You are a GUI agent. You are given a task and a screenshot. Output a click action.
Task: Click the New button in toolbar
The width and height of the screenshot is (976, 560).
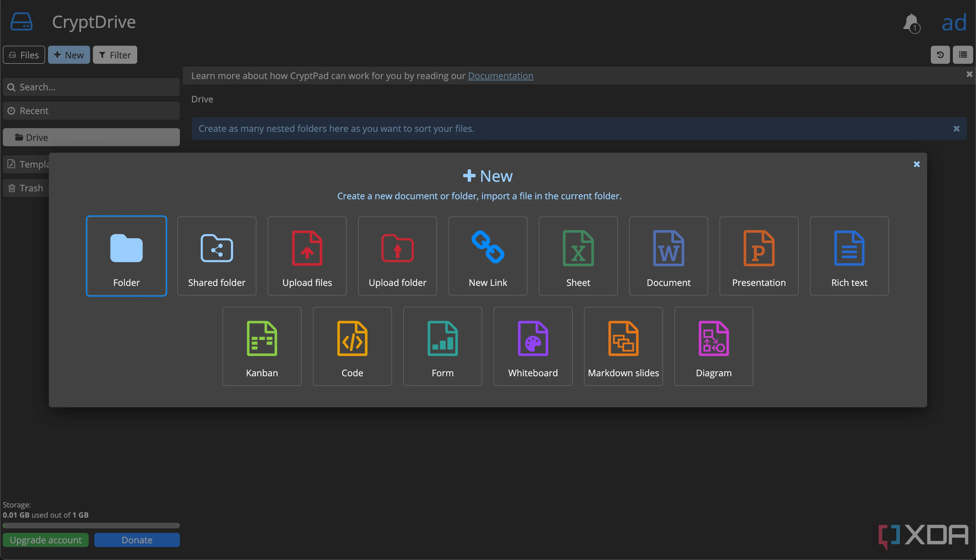pos(69,54)
